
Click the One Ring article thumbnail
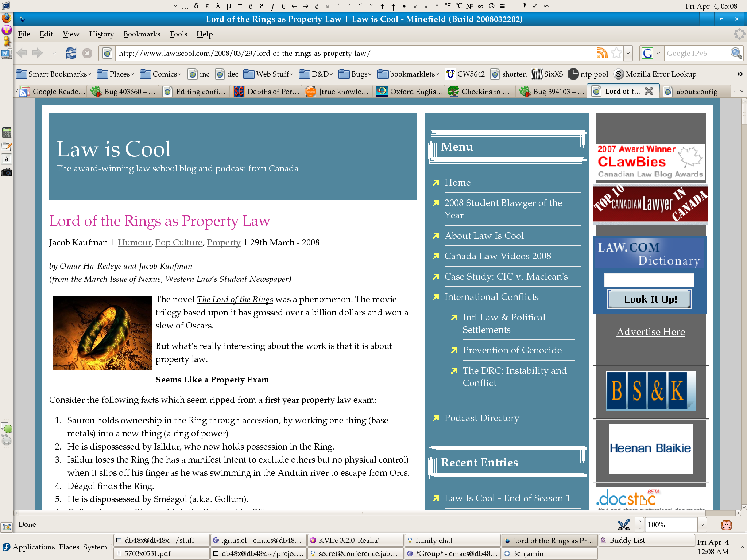tap(102, 333)
